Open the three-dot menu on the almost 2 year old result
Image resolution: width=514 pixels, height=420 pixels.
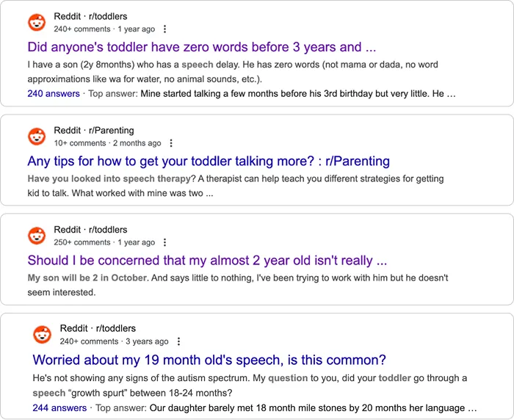click(x=164, y=242)
